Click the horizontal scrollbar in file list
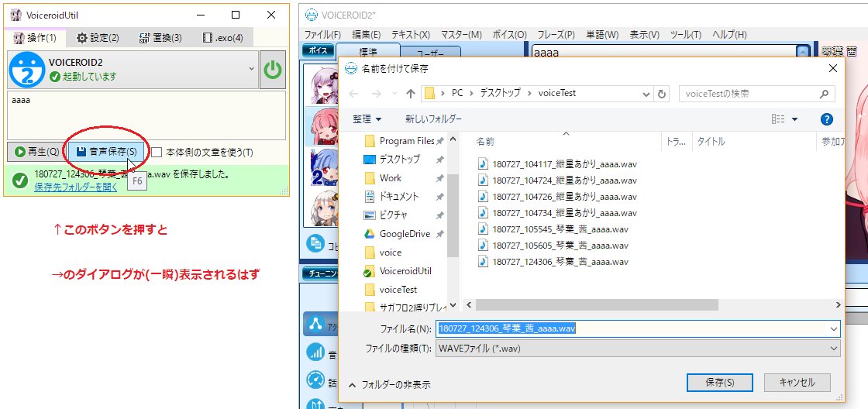 point(596,305)
